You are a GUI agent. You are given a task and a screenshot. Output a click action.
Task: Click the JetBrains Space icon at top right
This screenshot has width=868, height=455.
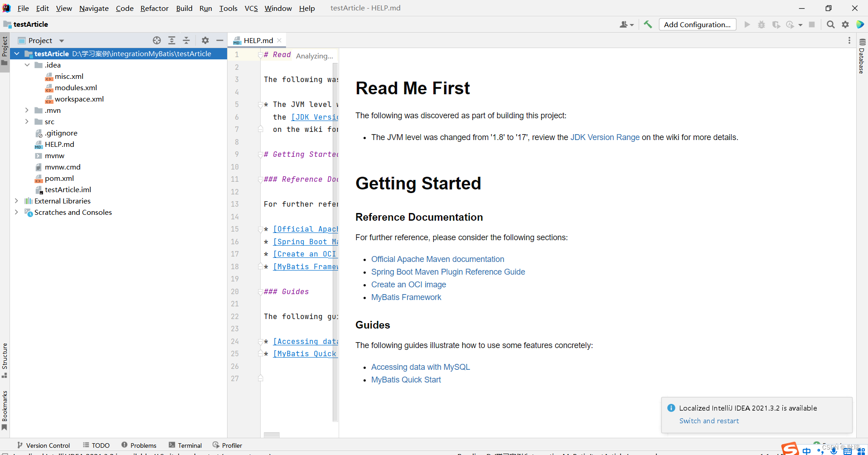click(860, 24)
